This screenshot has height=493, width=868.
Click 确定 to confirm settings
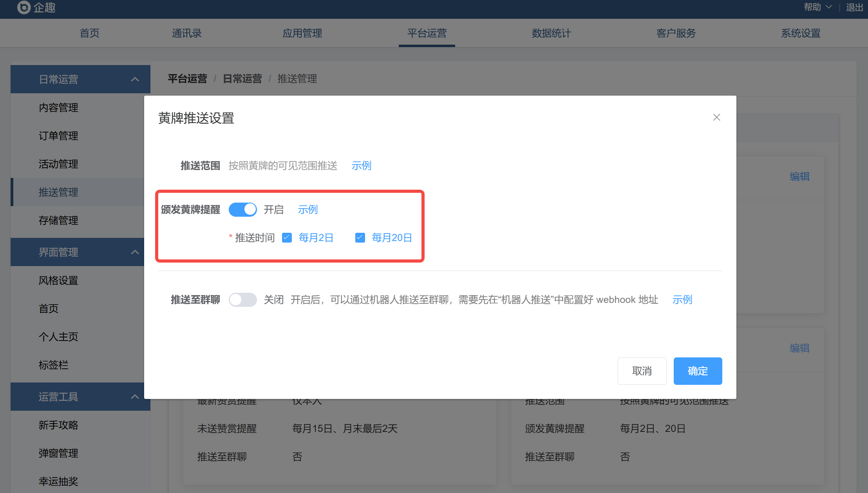[x=698, y=371]
